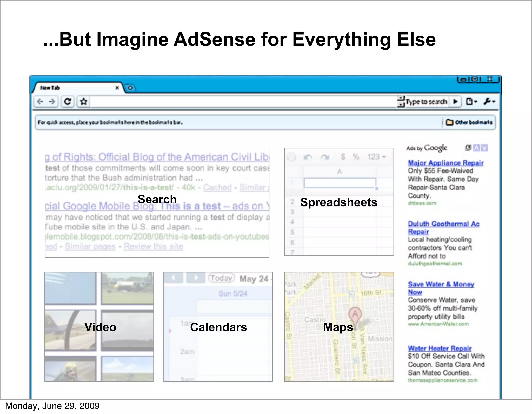
Task: Click in the browser address bar
Action: 243,101
